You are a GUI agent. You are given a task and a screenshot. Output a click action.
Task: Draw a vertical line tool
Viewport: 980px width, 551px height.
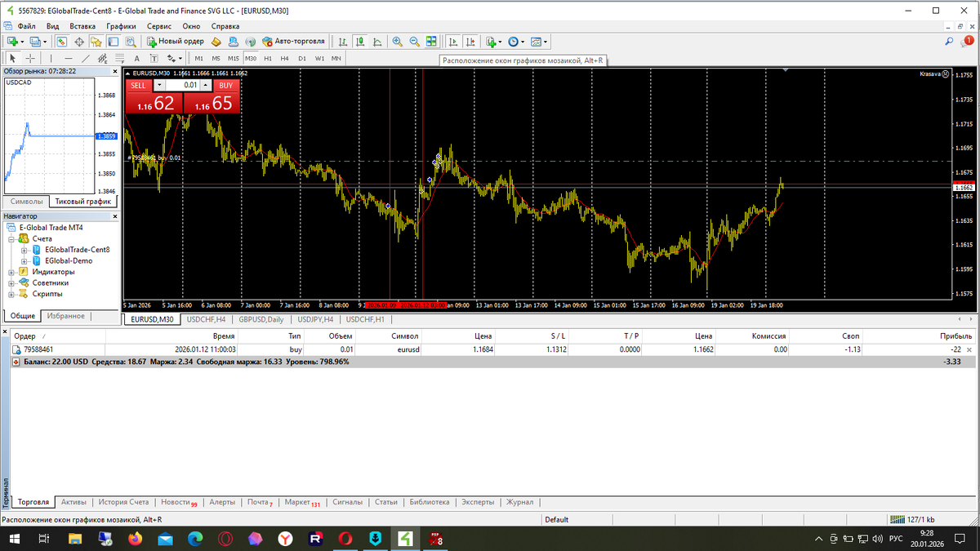pos(51,58)
